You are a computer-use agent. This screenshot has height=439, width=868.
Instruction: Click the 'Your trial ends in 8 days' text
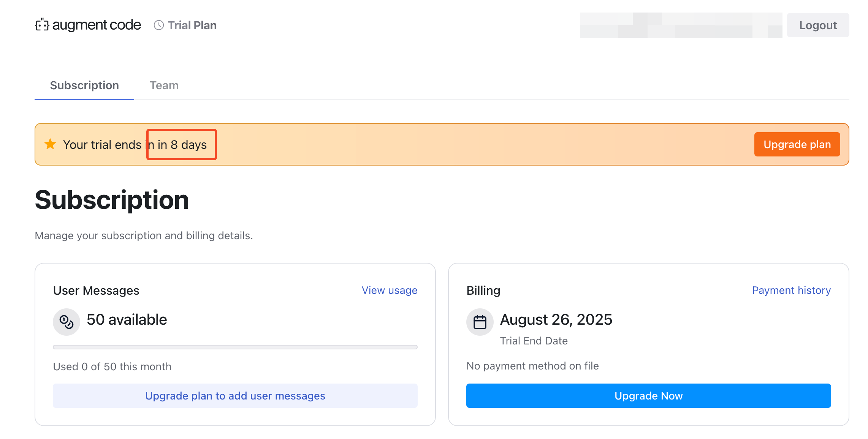pos(135,145)
